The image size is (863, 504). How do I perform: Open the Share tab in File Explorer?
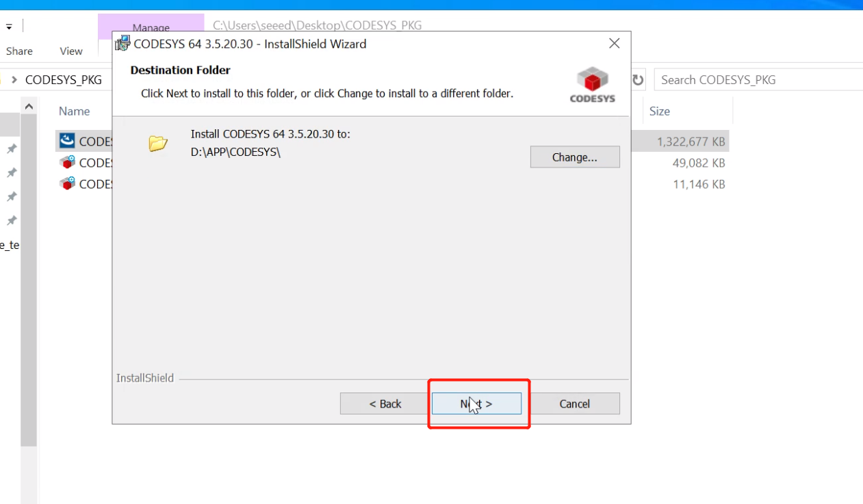coord(19,51)
